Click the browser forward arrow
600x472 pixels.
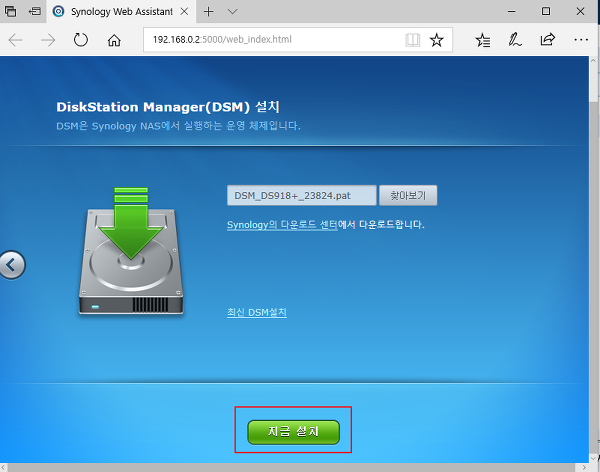pyautogui.click(x=48, y=40)
